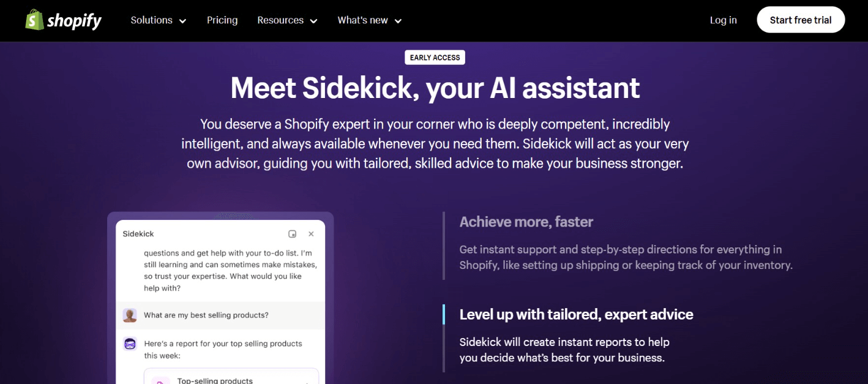The height and width of the screenshot is (384, 868).
Task: Click Sidekick's top selling products report reply
Action: [x=223, y=349]
